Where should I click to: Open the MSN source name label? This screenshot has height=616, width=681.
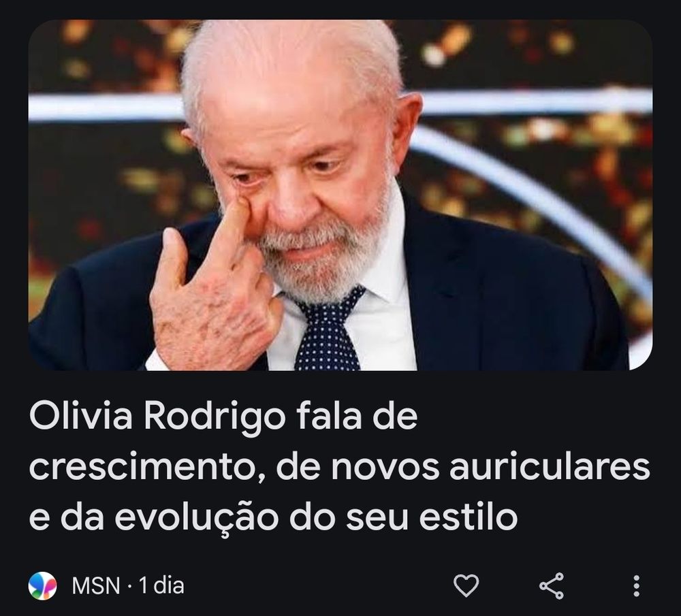pos(95,586)
